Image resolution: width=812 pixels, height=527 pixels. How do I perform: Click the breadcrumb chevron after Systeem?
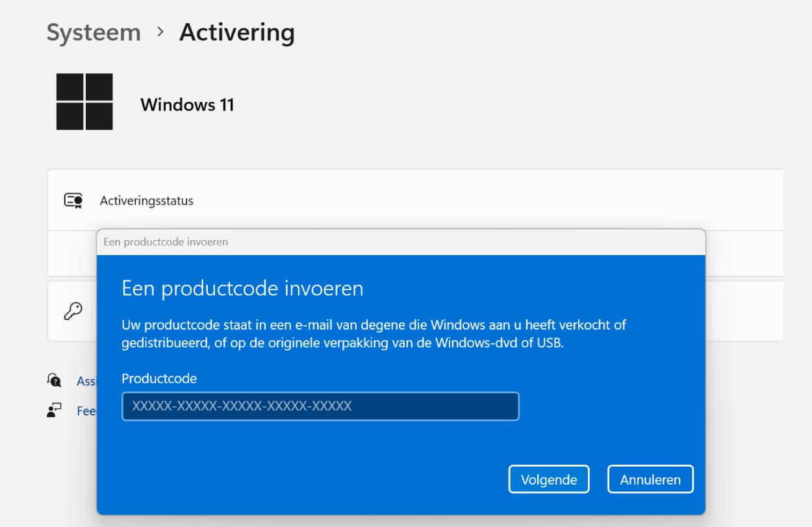(x=160, y=32)
